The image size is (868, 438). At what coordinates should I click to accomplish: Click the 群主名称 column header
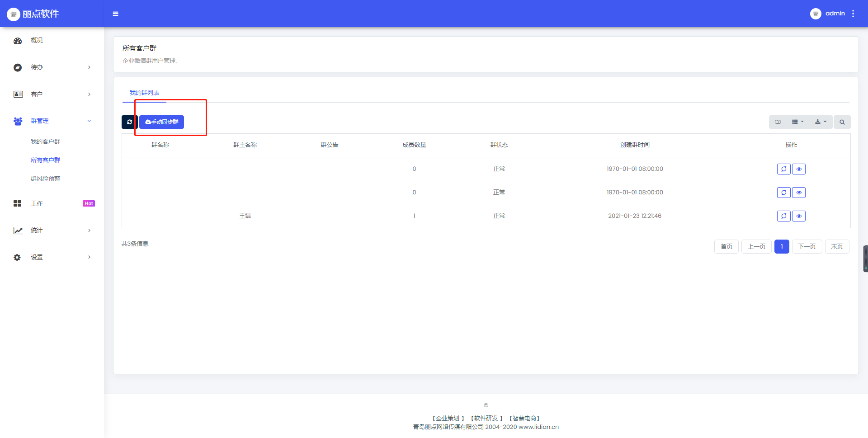point(245,145)
